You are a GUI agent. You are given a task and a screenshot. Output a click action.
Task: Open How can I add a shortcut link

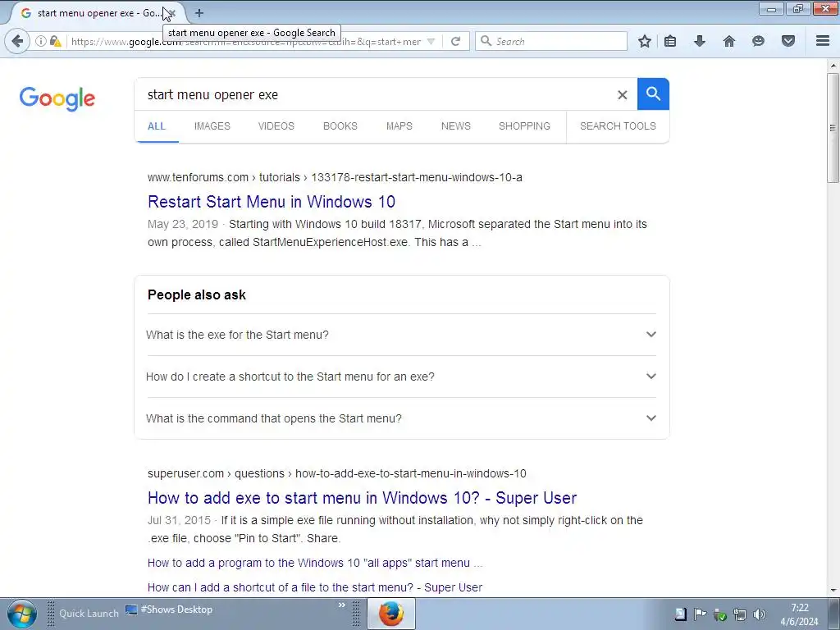(x=315, y=587)
